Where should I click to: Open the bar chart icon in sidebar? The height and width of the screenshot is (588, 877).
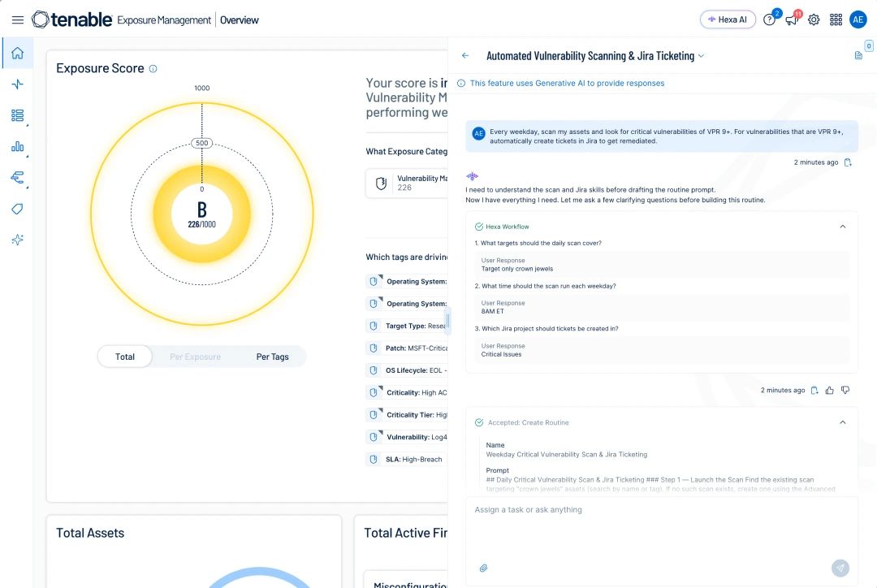pyautogui.click(x=17, y=146)
